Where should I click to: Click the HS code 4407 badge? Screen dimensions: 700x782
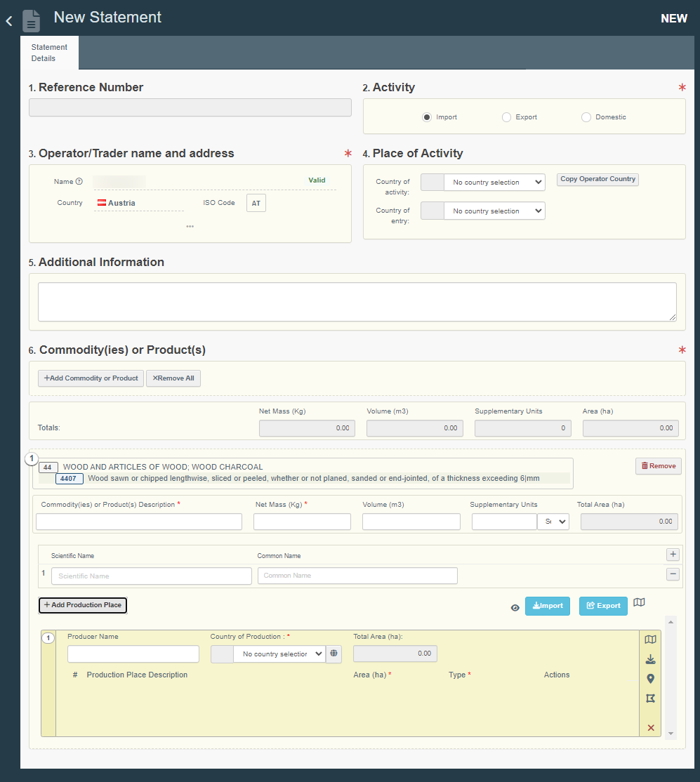coord(69,479)
